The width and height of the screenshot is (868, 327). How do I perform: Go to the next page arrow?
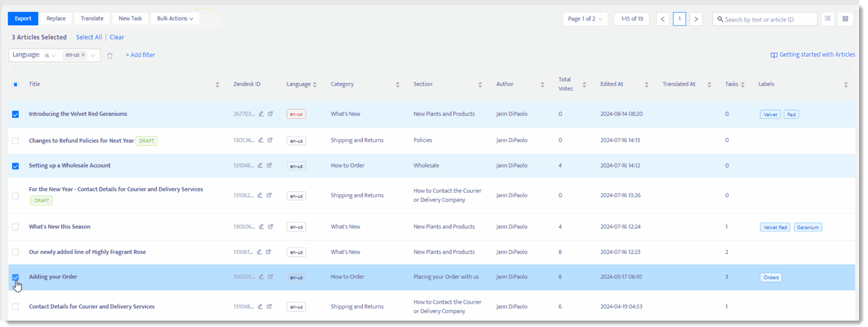[696, 19]
